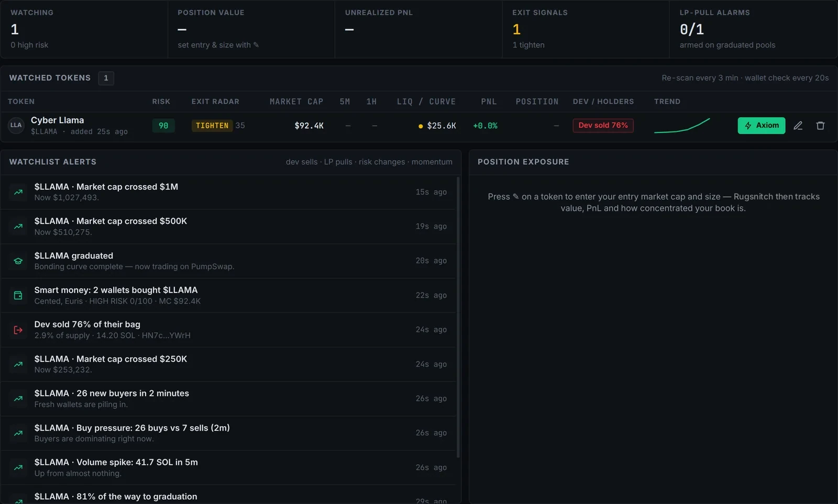
Task: Click the risk score 90 badge
Action: 163,126
